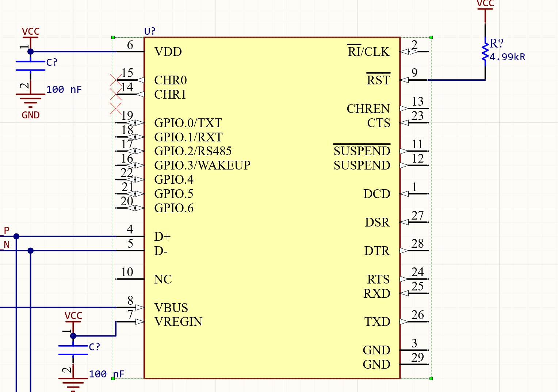Select pin number 9 at RST
Screen dimensions: 558x392
point(414,73)
